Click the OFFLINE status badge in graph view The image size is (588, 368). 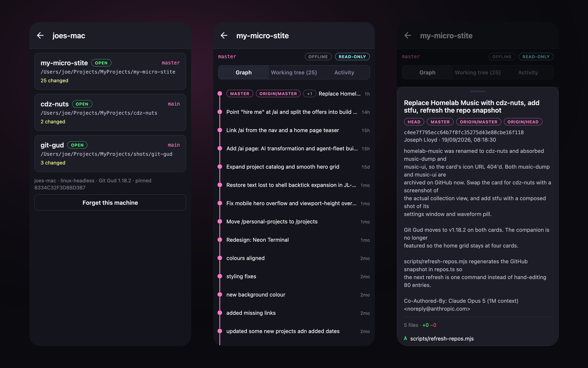pyautogui.click(x=318, y=57)
